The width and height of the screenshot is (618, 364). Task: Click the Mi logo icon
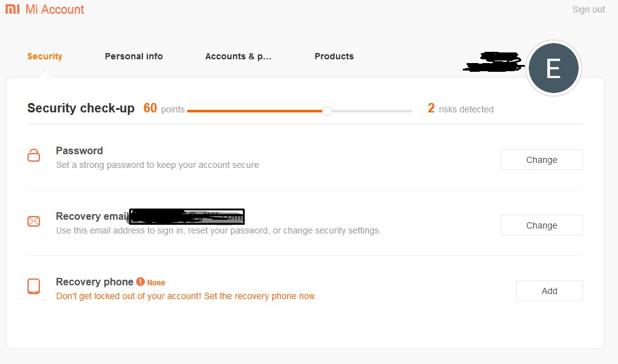pyautogui.click(x=12, y=9)
